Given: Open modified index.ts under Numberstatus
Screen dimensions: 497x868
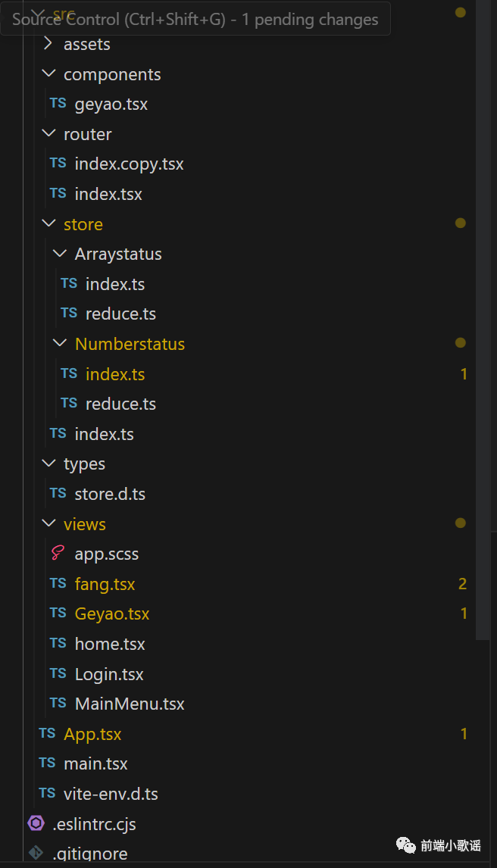Looking at the screenshot, I should pos(115,375).
